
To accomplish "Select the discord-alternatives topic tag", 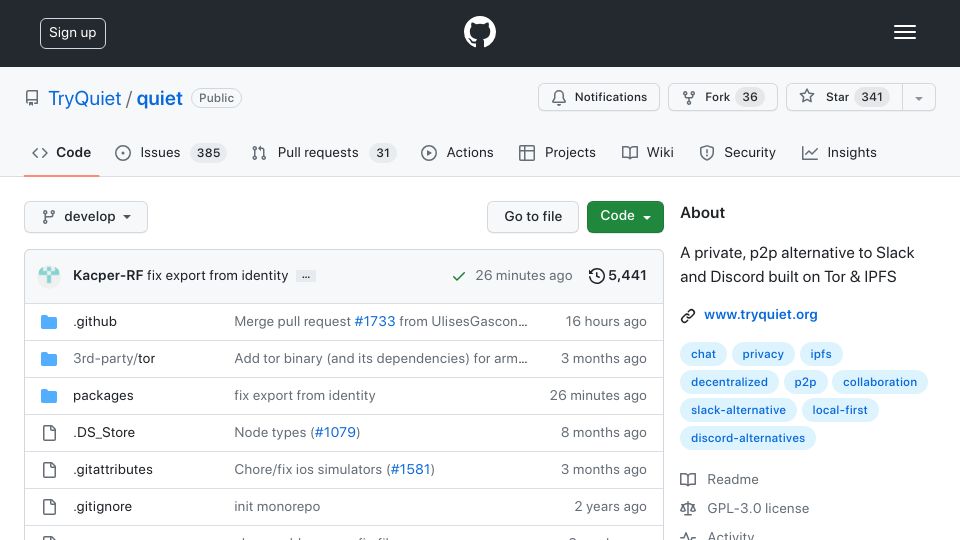I will (x=748, y=438).
